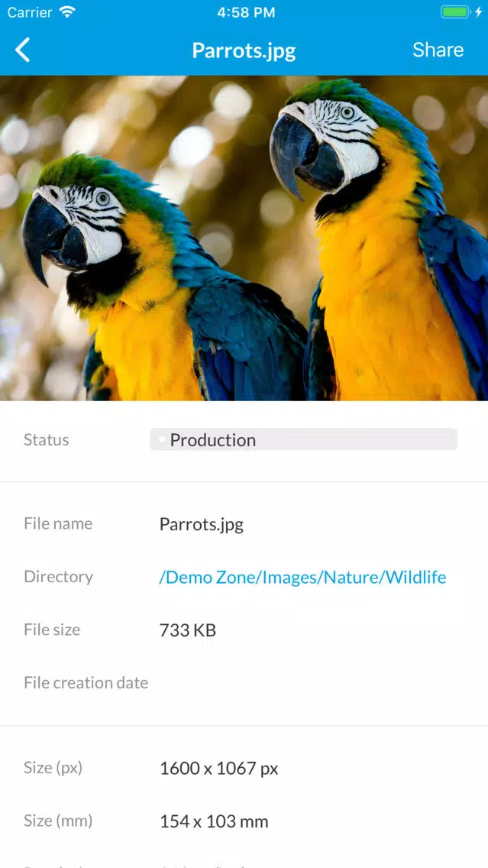Tap the Parrots photo preview

pyautogui.click(x=244, y=238)
